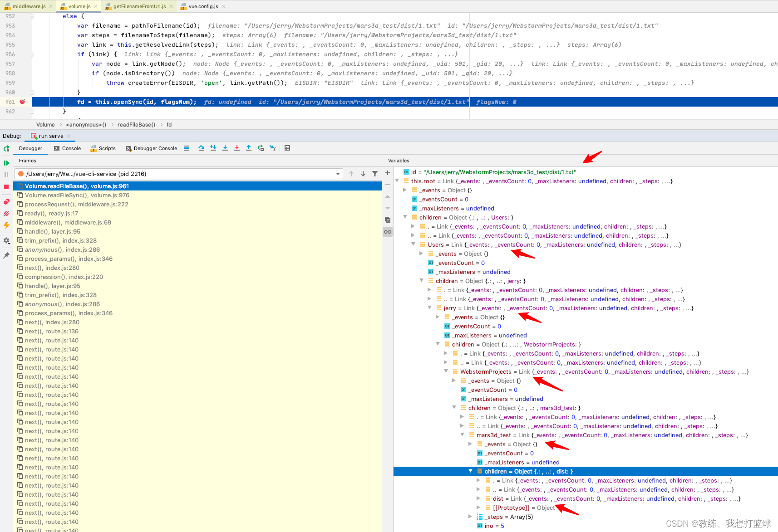Screen dimensions: 778x532
Task: Select the previous frame up arrow
Action: pos(351,174)
